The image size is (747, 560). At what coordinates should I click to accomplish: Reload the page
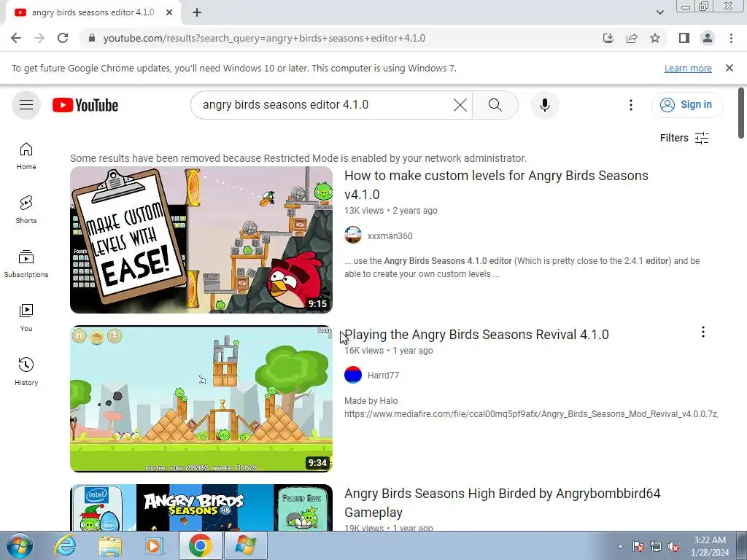click(63, 38)
